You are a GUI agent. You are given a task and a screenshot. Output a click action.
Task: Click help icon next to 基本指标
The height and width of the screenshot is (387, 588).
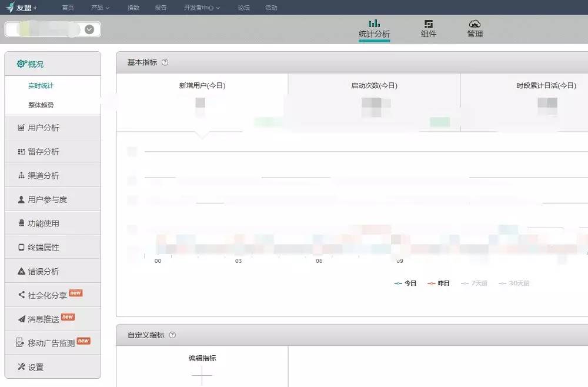click(x=165, y=62)
